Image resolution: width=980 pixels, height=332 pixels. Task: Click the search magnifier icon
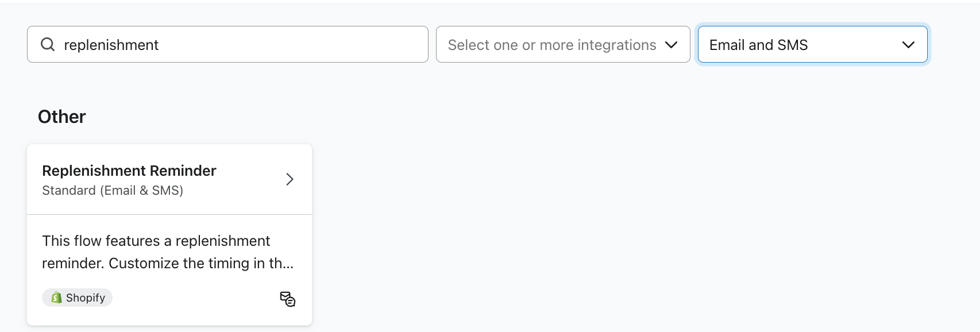[x=48, y=45]
